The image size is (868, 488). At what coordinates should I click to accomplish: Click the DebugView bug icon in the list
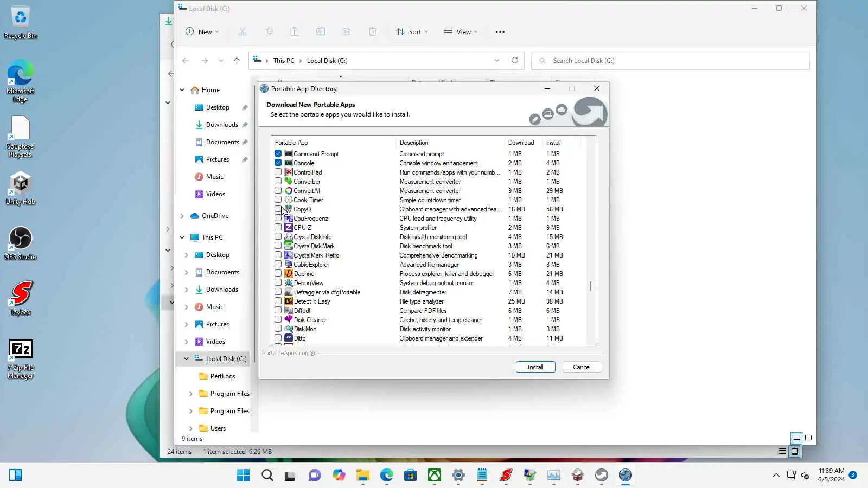(x=289, y=283)
